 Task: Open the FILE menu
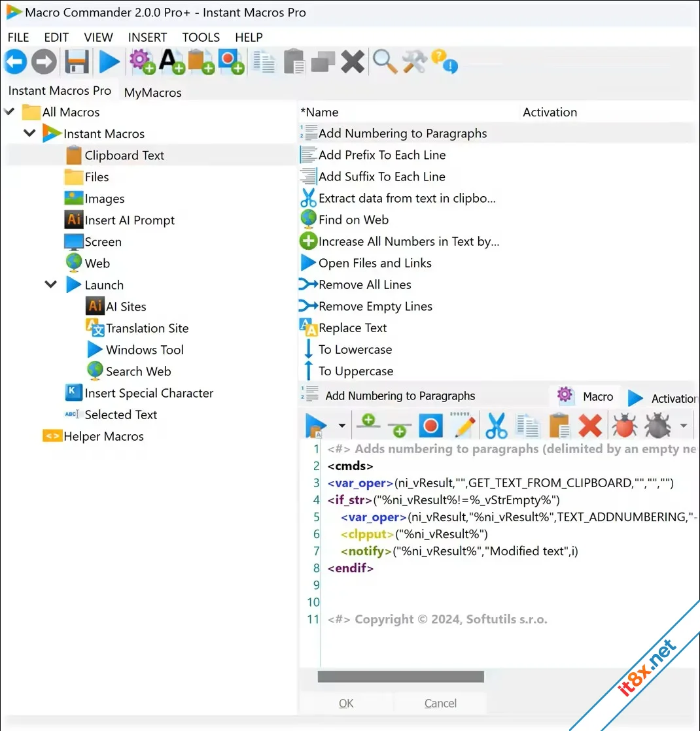click(18, 37)
